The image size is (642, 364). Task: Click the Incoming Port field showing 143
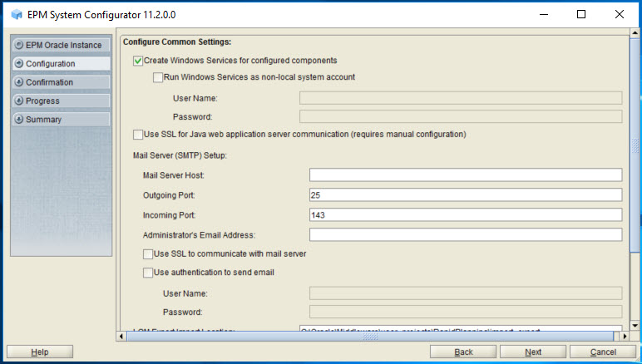point(466,214)
